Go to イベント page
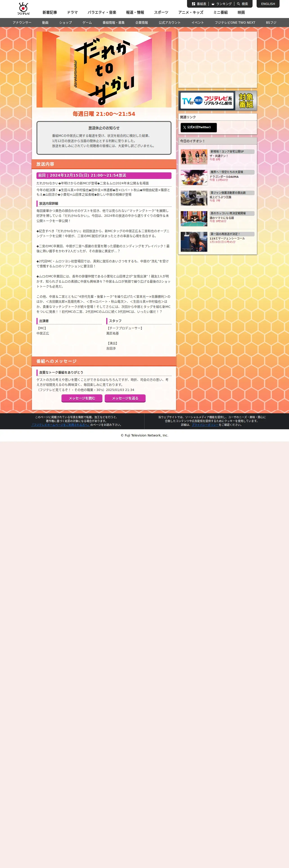 point(198,23)
